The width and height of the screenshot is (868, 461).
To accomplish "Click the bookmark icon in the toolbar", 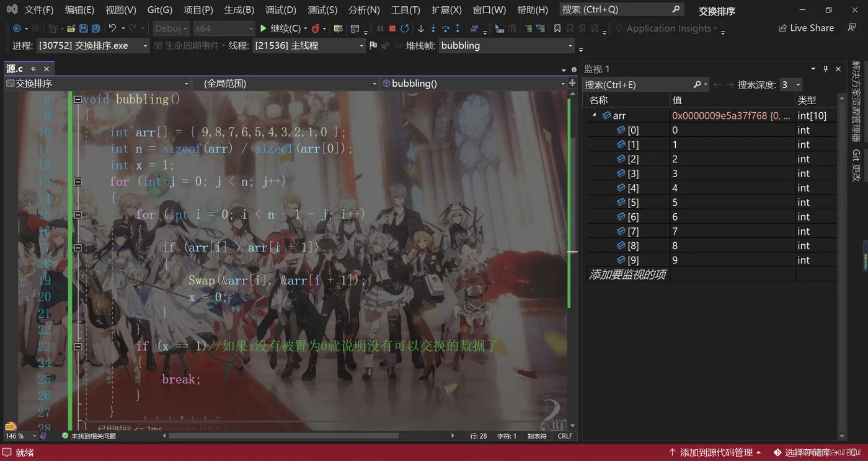I will click(557, 29).
